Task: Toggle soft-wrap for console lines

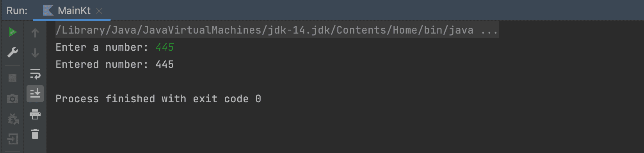Action: (35, 73)
